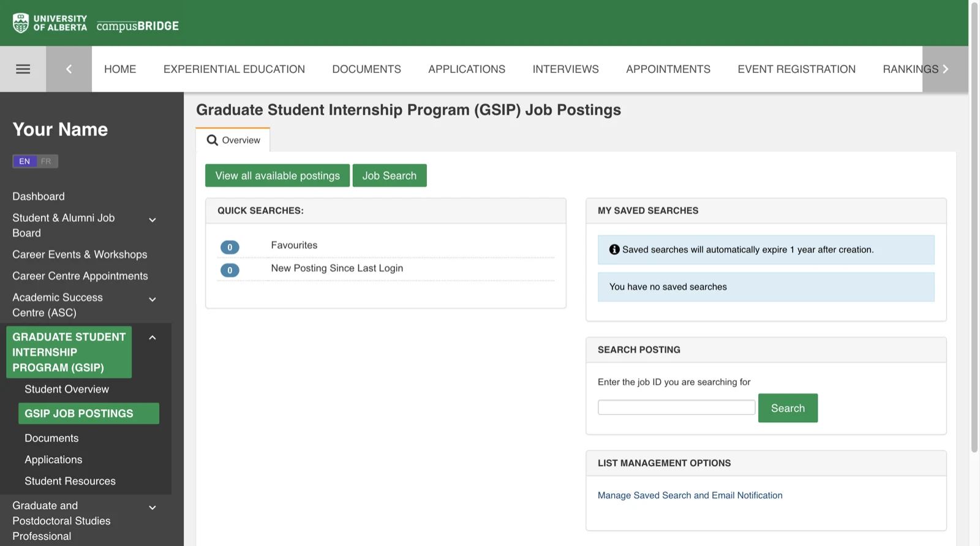Viewport: 980px width, 546px height.
Task: Click the New Posting count badge
Action: pos(230,270)
